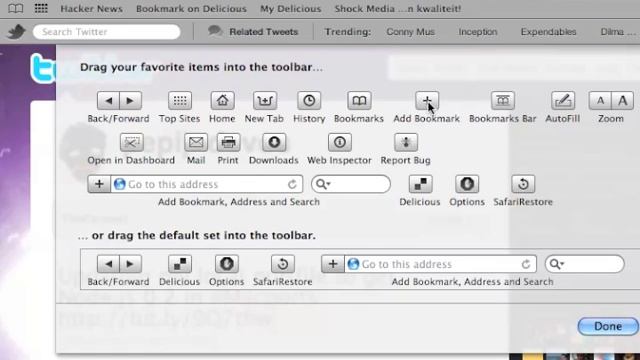
Task: Select the Open in Dashboard scissors icon
Action: click(131, 142)
